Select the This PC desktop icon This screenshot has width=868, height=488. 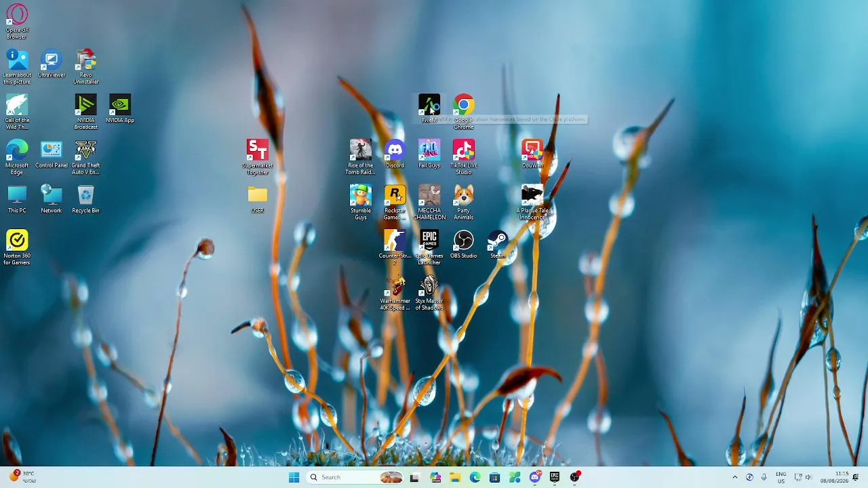(17, 199)
